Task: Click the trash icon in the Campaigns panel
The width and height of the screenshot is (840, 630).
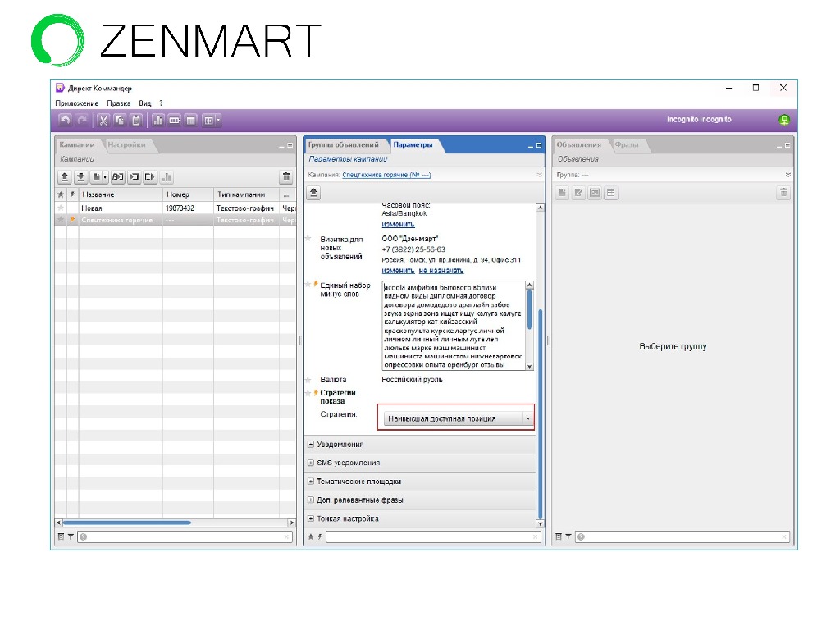Action: 286,177
